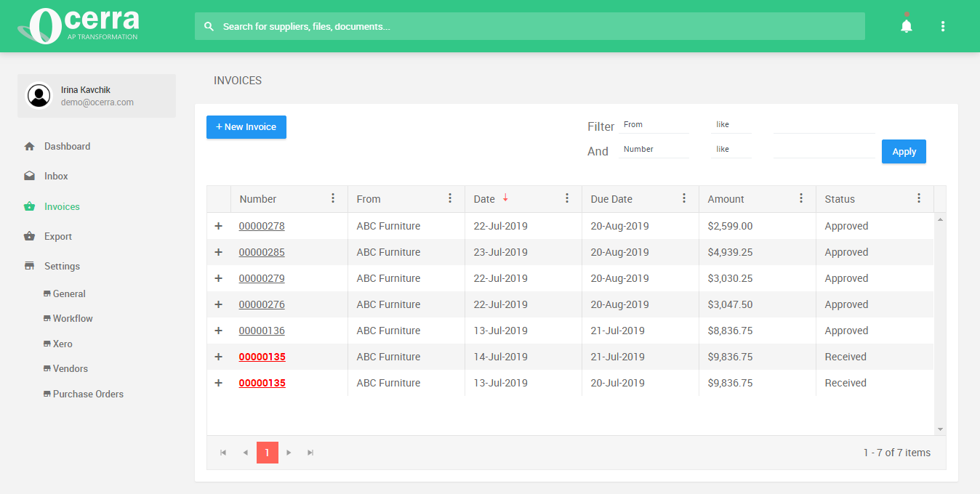Expand row for invoice 00000276

(x=218, y=304)
